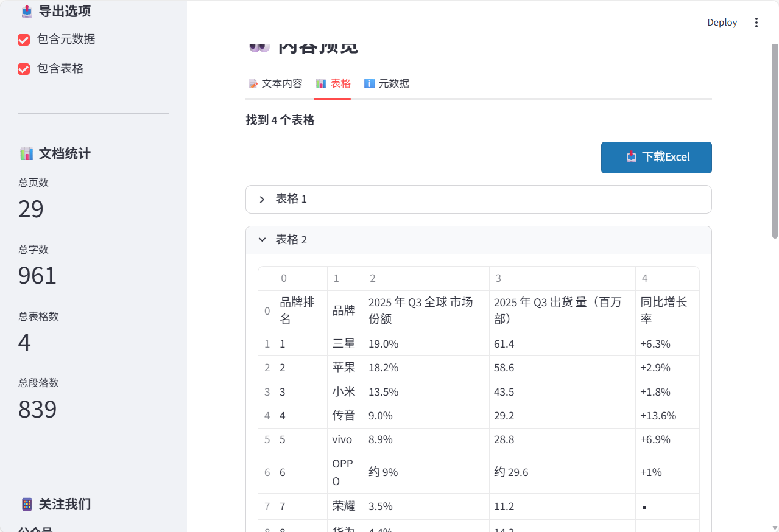Select the 传音 brand cell
This screenshot has height=532, width=779.
click(x=345, y=416)
